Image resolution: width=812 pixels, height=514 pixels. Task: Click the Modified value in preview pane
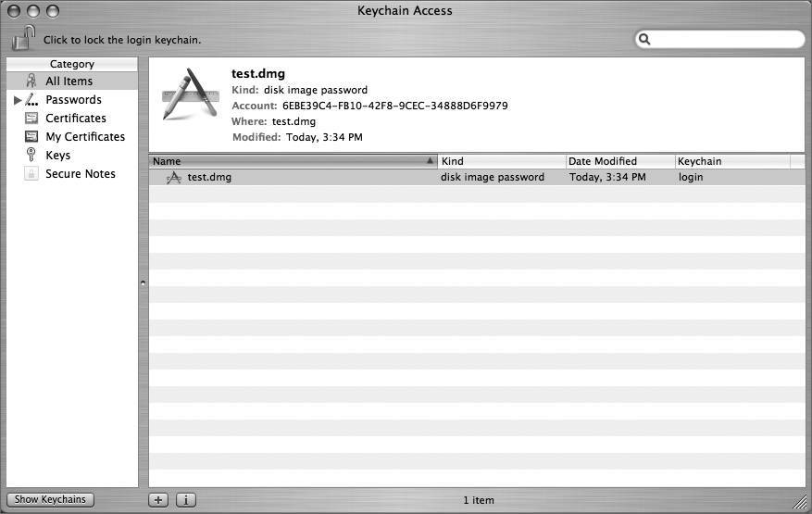[324, 137]
